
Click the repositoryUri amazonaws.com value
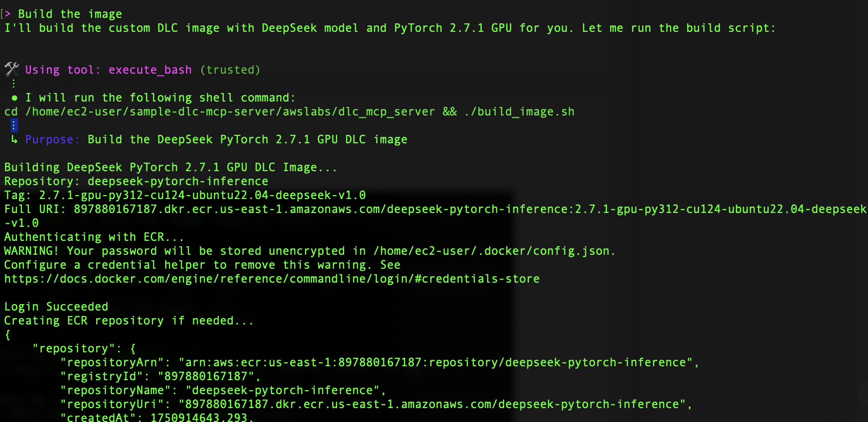432,405
